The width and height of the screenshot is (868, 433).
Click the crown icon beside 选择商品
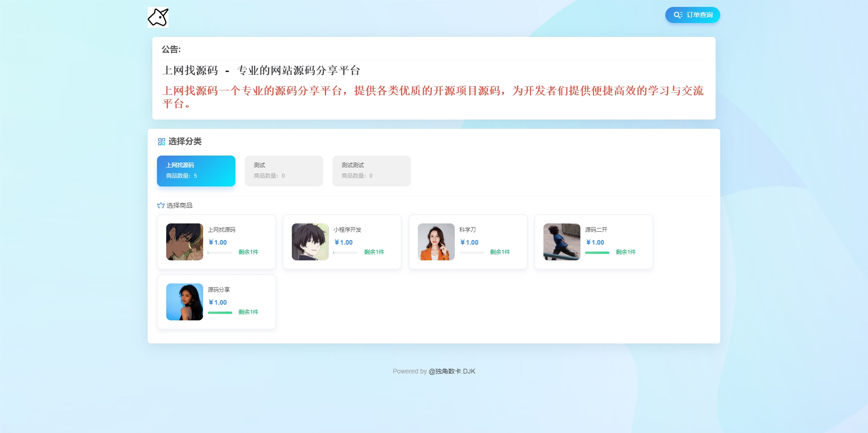click(x=161, y=205)
